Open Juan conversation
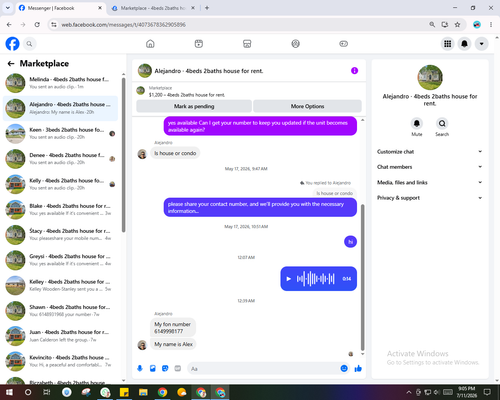This screenshot has width=500, height=400. (x=60, y=336)
